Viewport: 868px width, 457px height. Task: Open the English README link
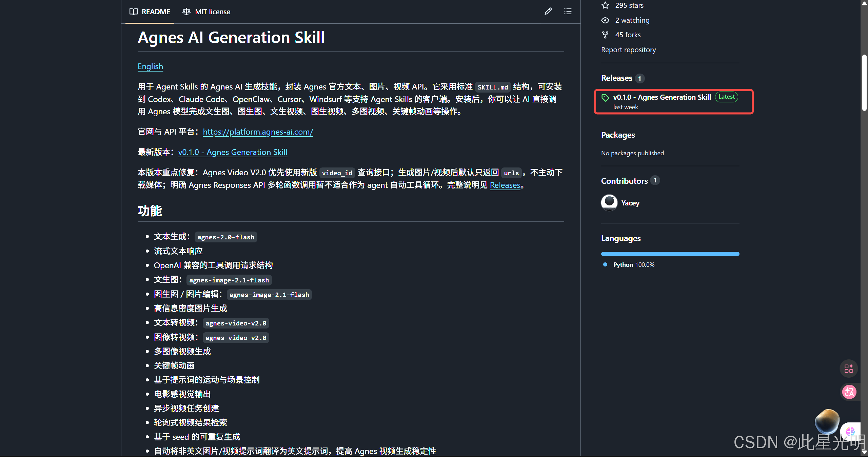150,66
